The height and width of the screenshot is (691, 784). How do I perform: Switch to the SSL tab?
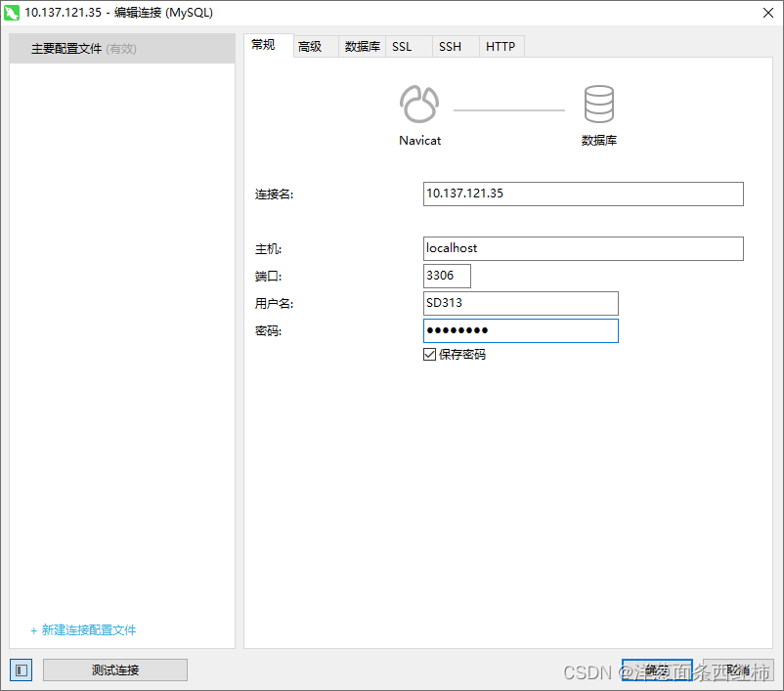[409, 47]
